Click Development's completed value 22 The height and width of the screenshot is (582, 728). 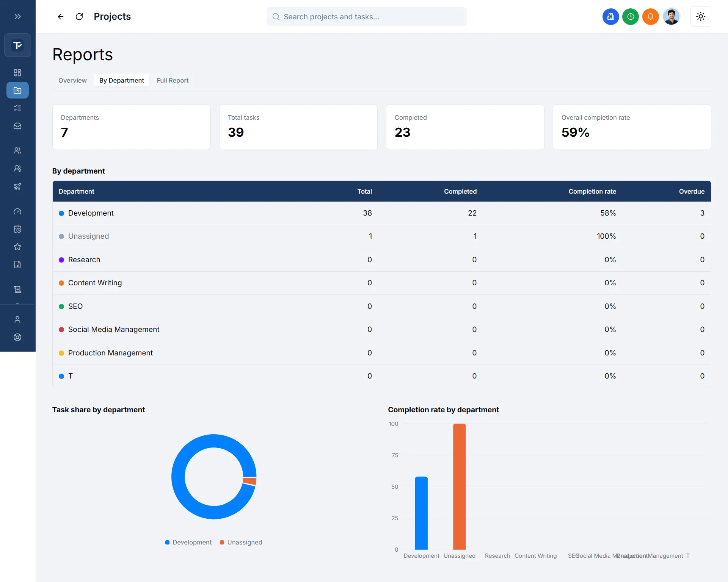tap(472, 213)
